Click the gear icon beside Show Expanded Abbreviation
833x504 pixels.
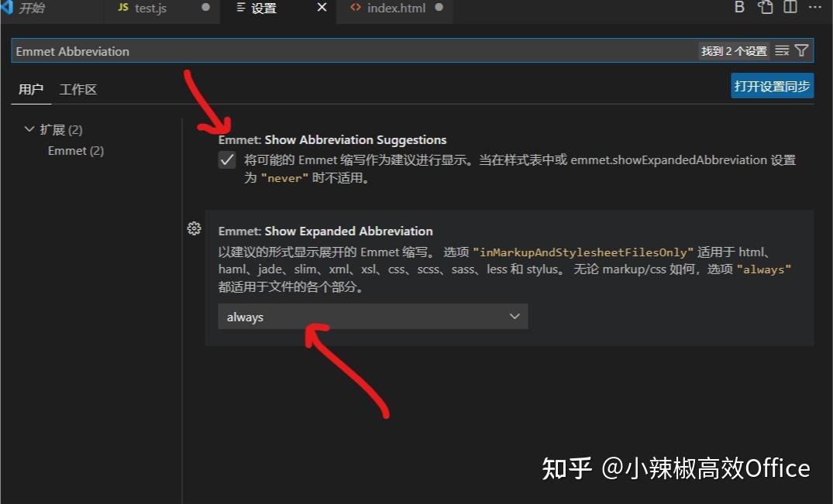pyautogui.click(x=194, y=228)
